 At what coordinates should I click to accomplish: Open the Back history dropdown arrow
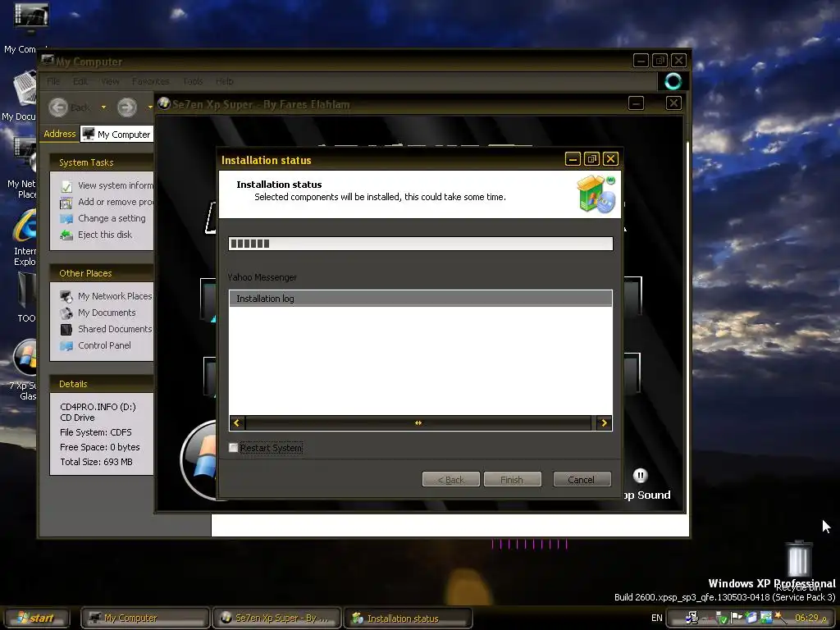point(103,107)
